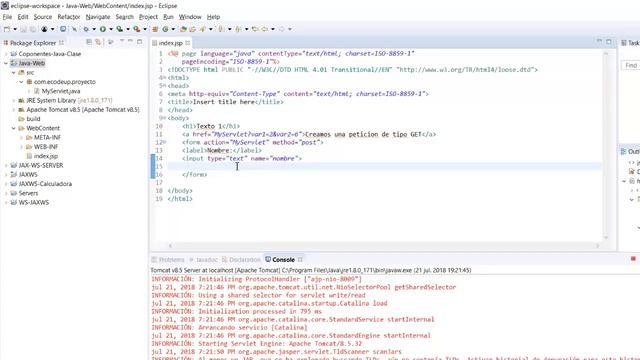Open the Run icon dropdown arrow

[111, 29]
